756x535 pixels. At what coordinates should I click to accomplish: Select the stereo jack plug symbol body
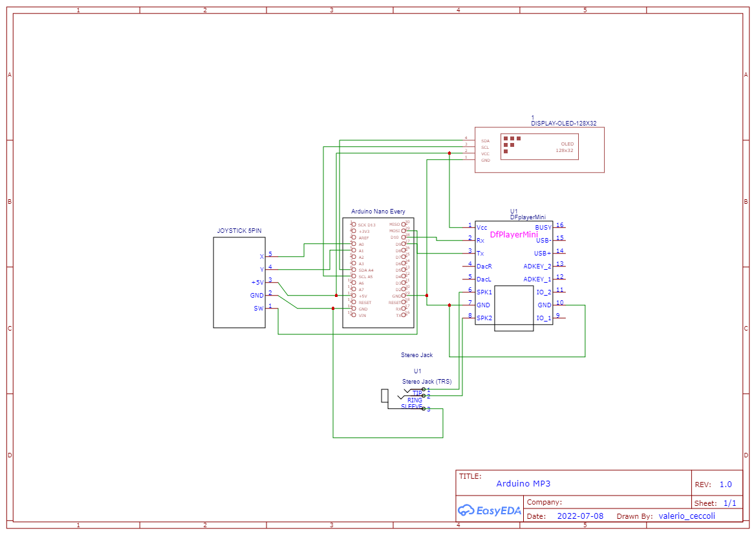(385, 395)
